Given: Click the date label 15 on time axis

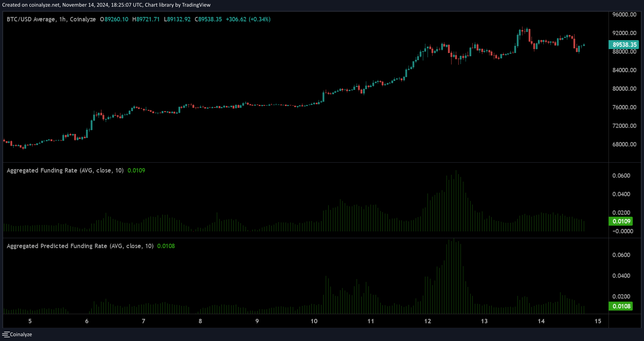Looking at the screenshot, I should pos(598,321).
